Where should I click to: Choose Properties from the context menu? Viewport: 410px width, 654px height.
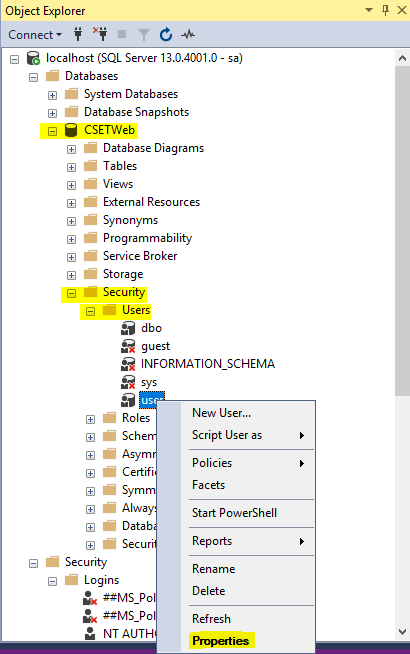[221, 641]
